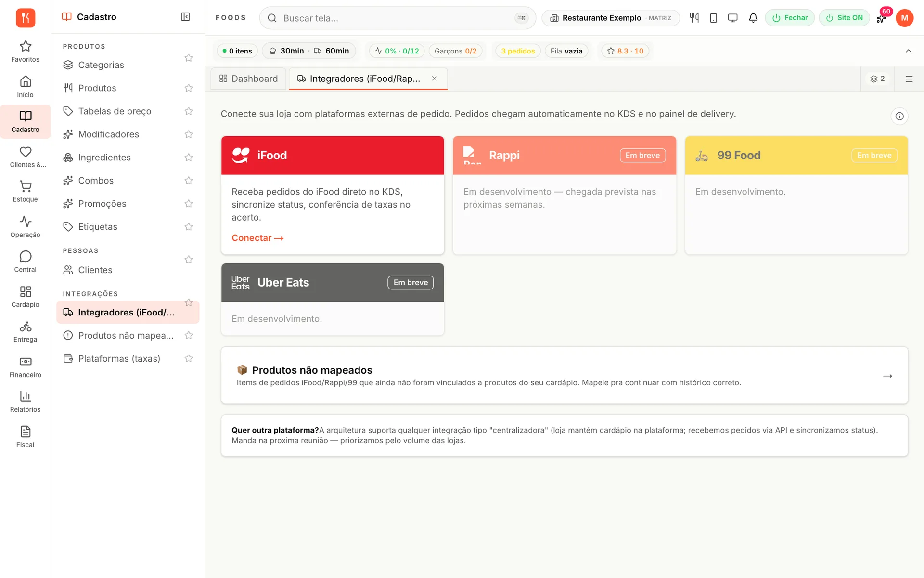Screen dimensions: 924x578
Task: Click the Fechar button
Action: [790, 18]
